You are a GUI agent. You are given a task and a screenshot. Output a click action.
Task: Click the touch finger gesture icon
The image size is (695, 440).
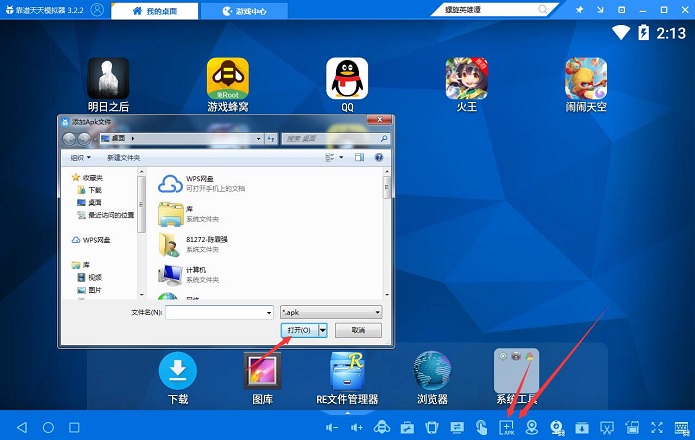coord(481,427)
